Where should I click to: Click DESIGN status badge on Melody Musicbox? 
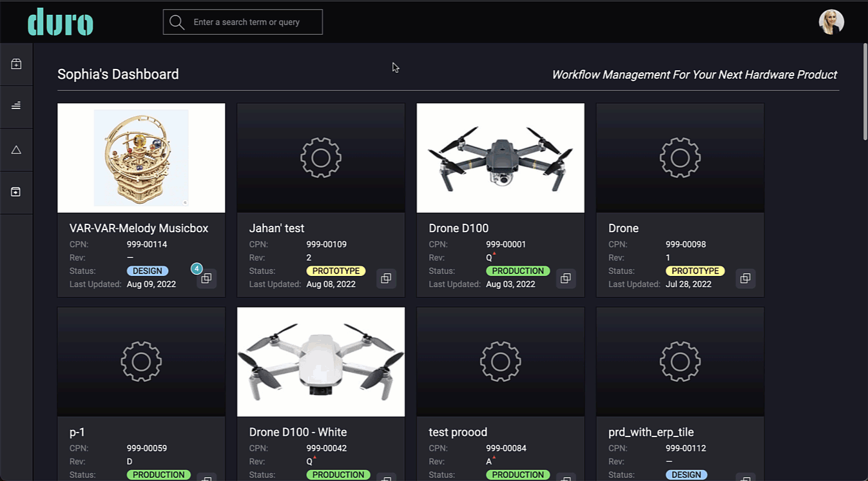tap(148, 271)
